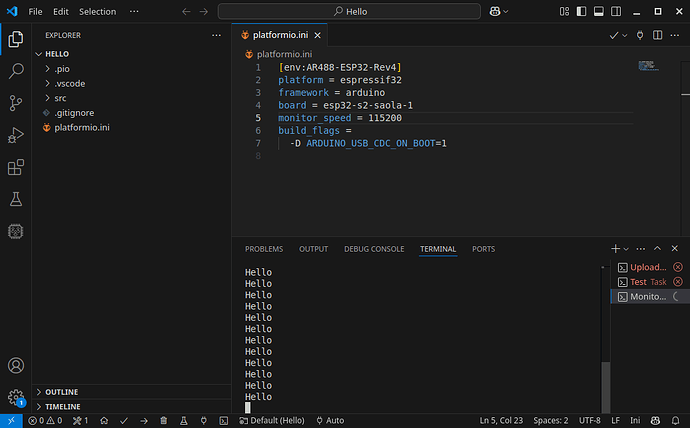Select Default (Hello) project environment

pyautogui.click(x=272, y=421)
